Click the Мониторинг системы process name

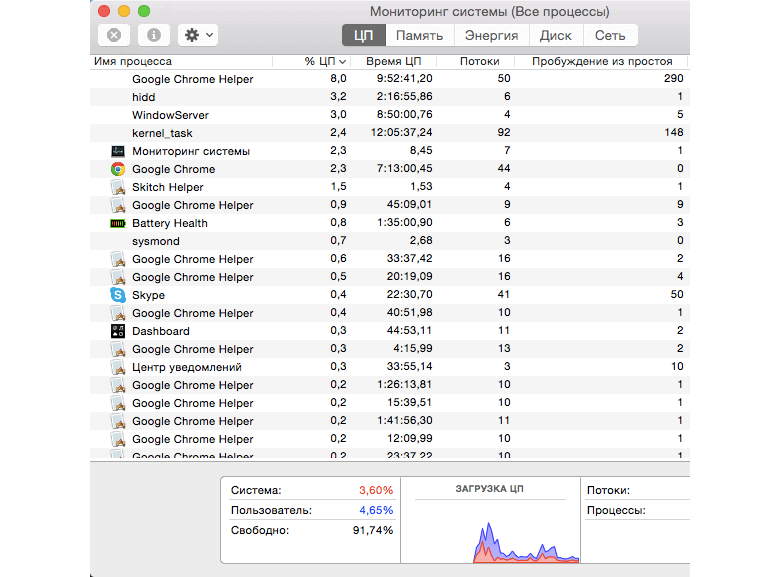tap(191, 151)
